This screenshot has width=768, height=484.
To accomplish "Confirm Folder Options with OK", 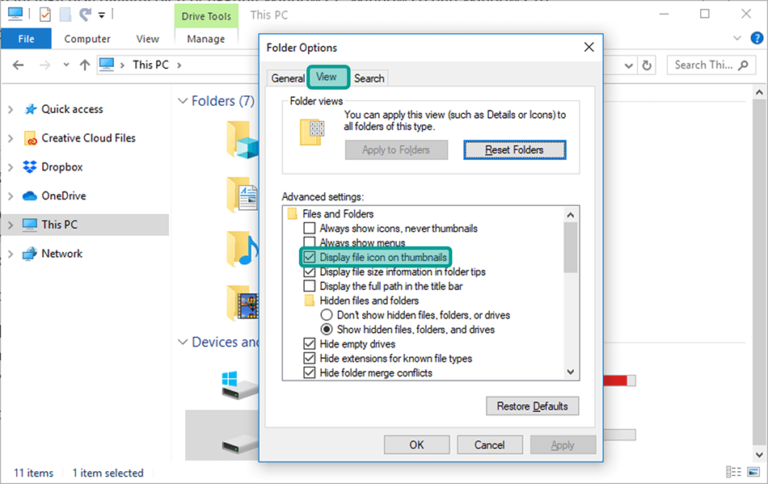I will coord(417,445).
